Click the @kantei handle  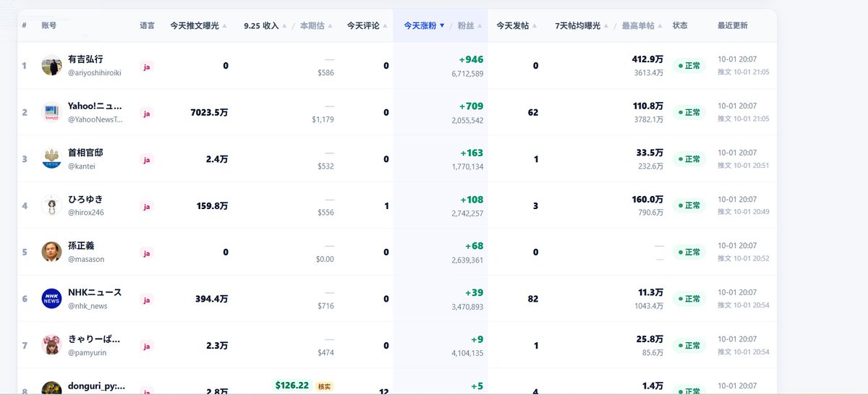click(x=82, y=166)
